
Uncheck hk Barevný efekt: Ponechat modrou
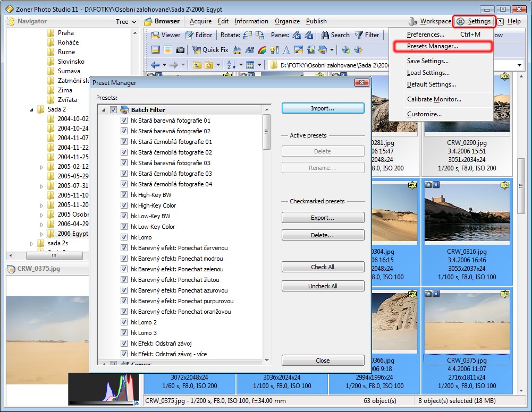[124, 259]
